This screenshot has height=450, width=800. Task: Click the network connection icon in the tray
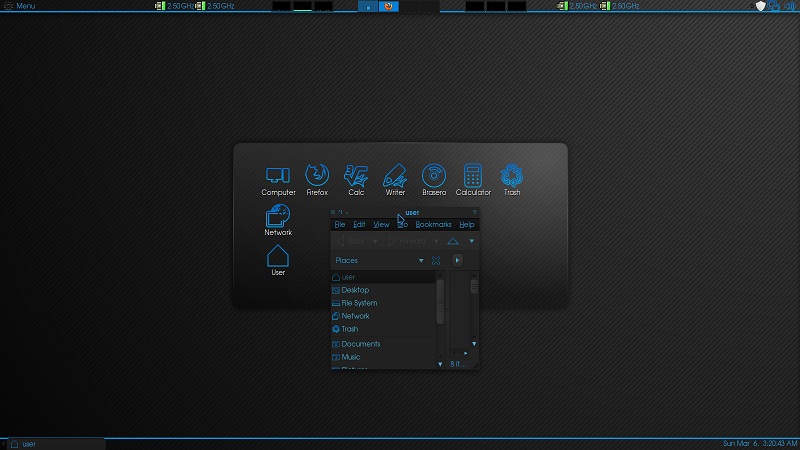(x=774, y=6)
